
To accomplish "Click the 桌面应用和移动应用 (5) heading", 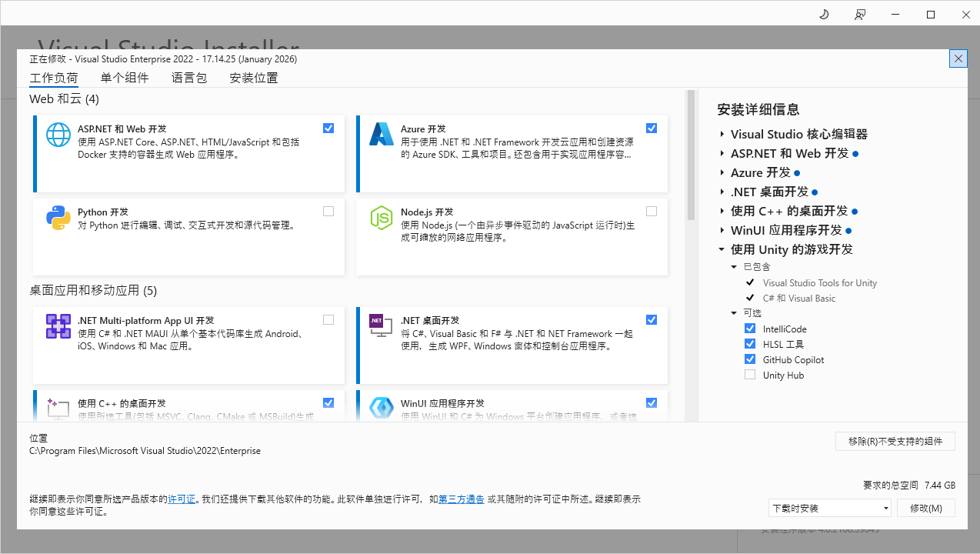I will pos(93,290).
